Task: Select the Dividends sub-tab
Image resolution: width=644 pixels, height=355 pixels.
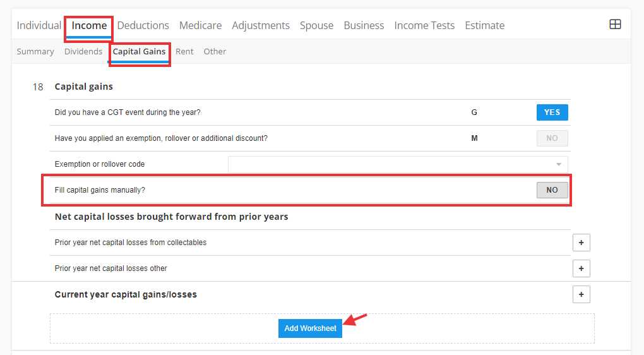Action: pos(83,51)
